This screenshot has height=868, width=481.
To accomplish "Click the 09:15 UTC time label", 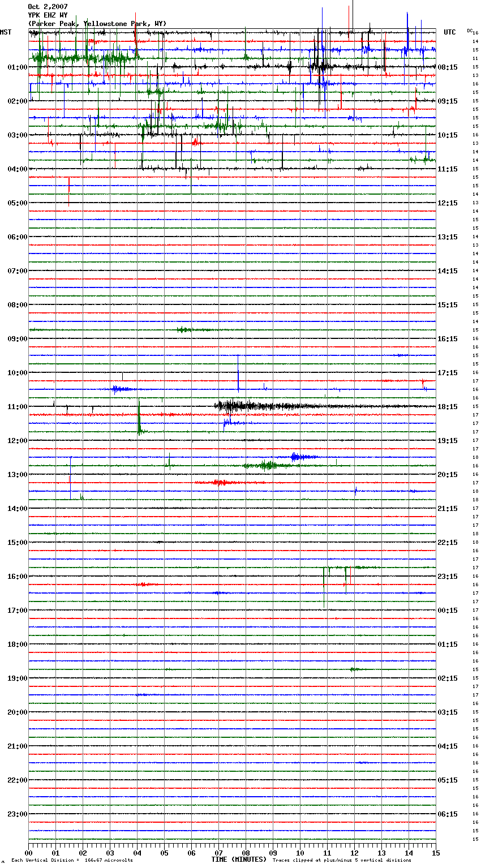I will 448,101.
